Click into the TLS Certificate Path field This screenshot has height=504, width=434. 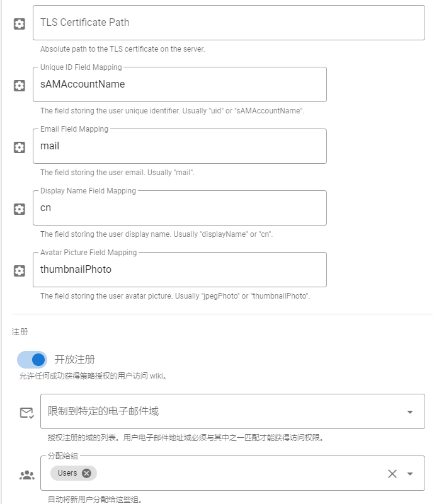coord(229,23)
